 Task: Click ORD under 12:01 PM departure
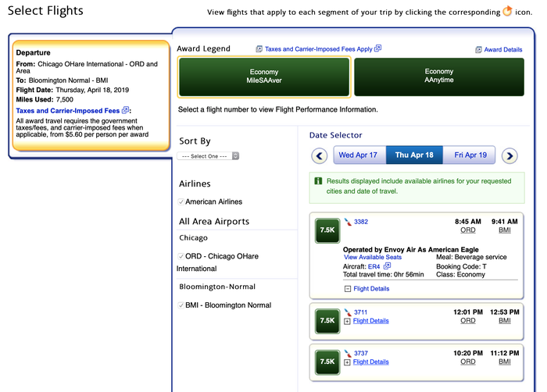pyautogui.click(x=468, y=320)
